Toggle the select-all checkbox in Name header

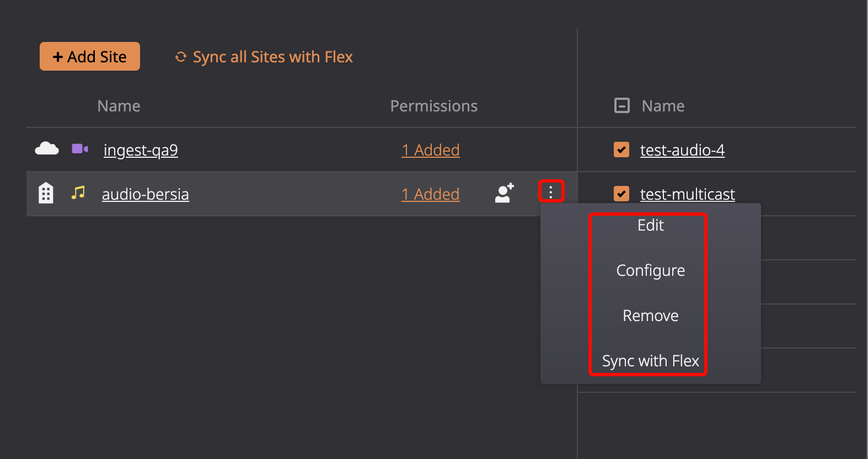622,105
